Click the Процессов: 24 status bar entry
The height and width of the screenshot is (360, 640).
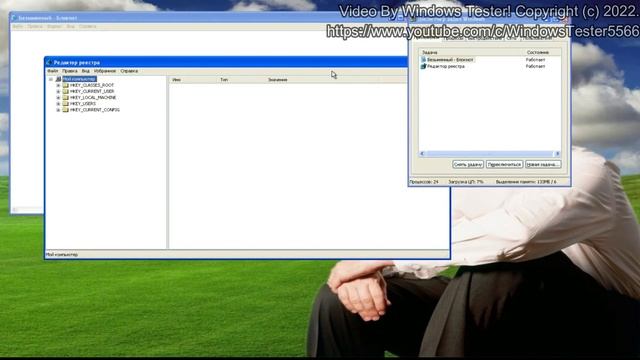pos(424,182)
